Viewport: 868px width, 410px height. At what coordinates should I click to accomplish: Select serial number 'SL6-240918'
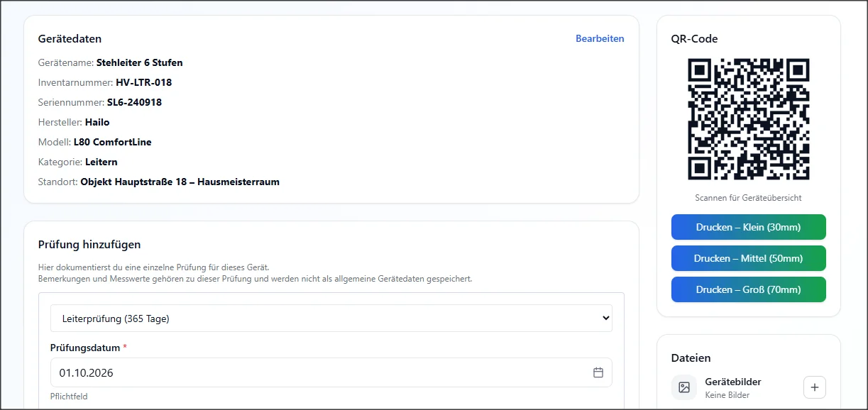(134, 102)
